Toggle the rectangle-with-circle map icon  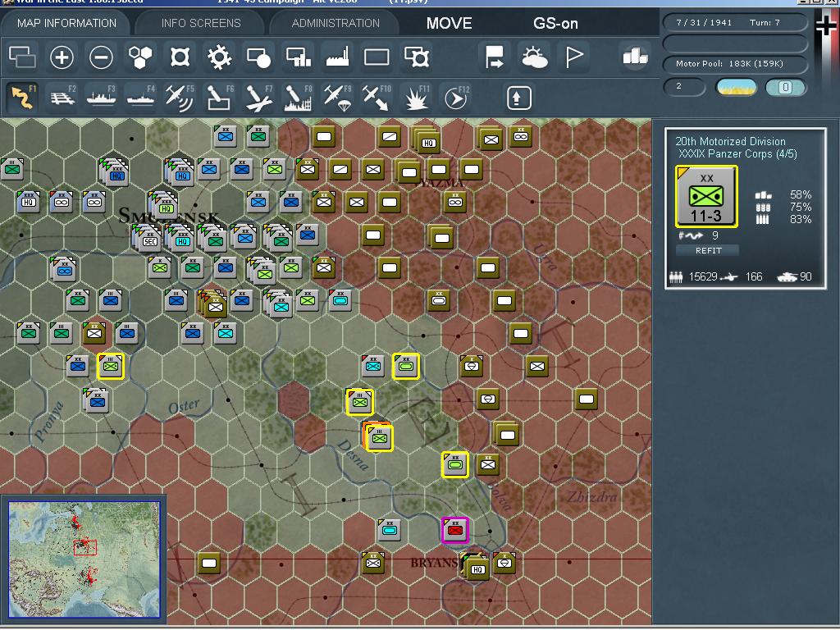click(258, 57)
